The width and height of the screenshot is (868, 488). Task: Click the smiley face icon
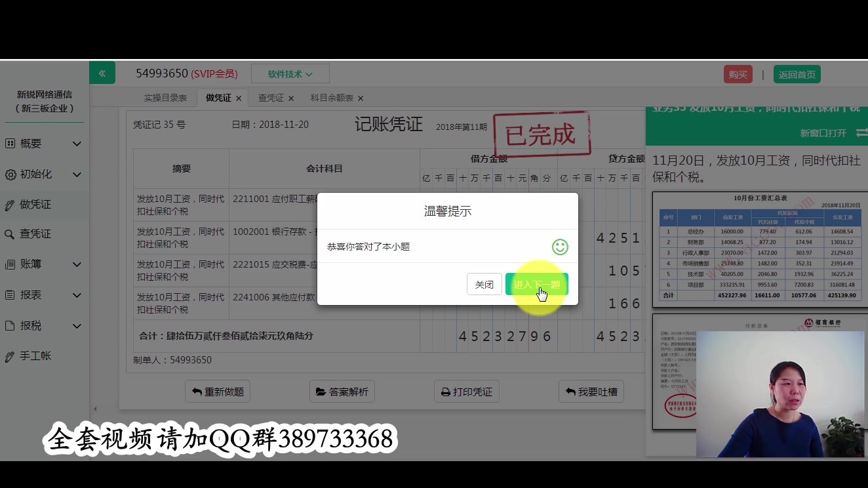click(560, 247)
